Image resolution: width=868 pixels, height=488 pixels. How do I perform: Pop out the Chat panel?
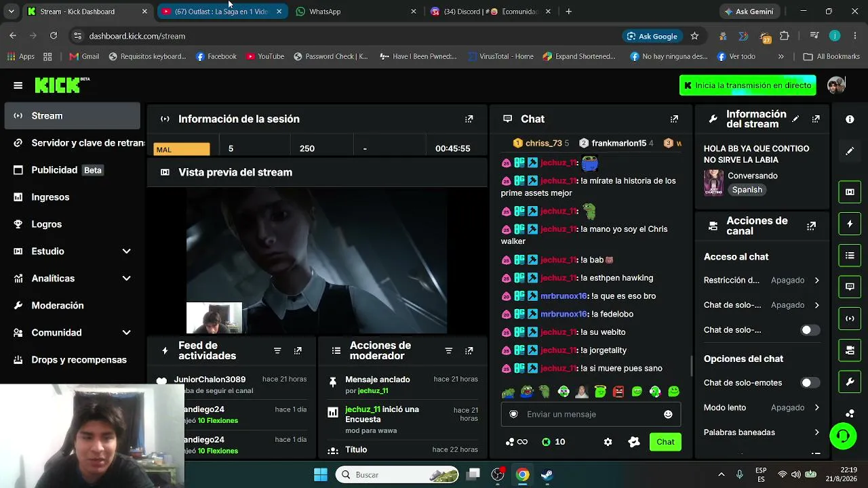tap(674, 119)
